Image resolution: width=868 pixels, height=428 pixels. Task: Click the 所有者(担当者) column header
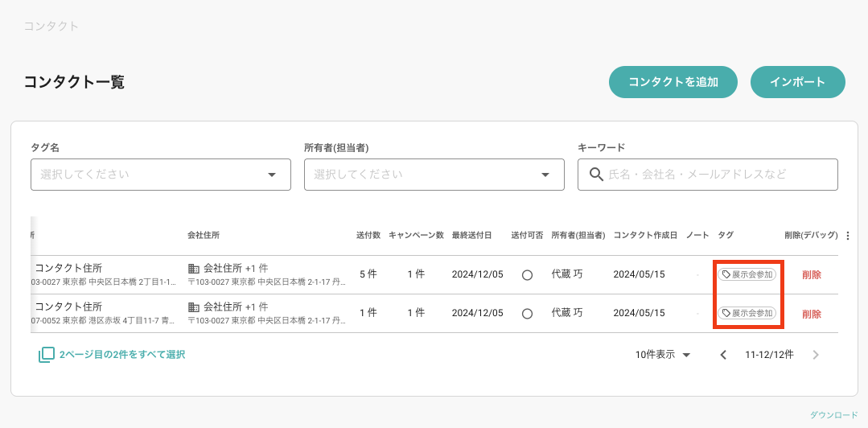click(x=578, y=235)
